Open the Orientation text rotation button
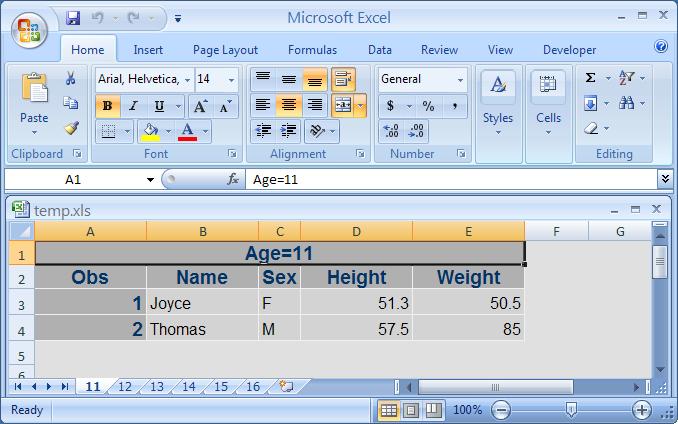 (317, 131)
